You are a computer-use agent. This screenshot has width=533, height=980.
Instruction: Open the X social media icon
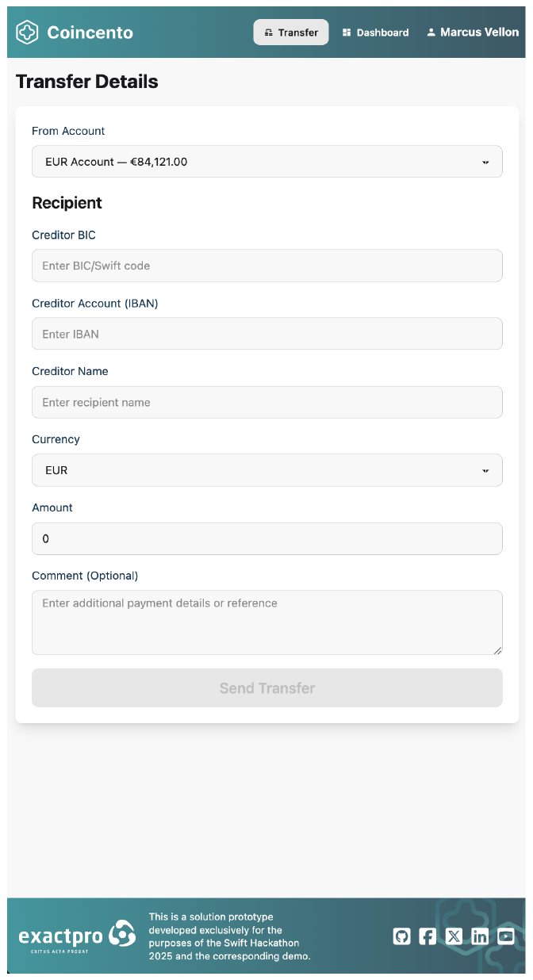pos(454,936)
